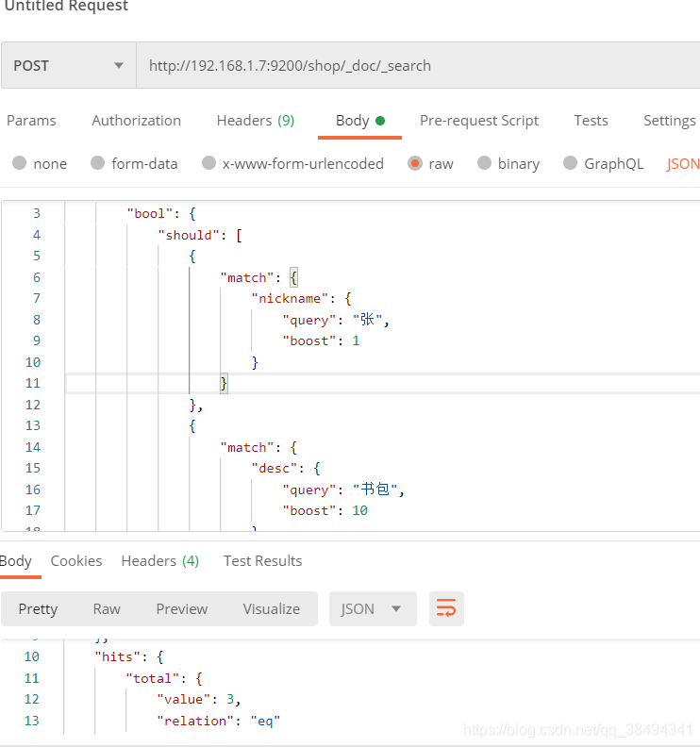Screen dimensions: 700x747
Task: Click the wrap lines icon in response toolbar
Action: pyautogui.click(x=446, y=609)
